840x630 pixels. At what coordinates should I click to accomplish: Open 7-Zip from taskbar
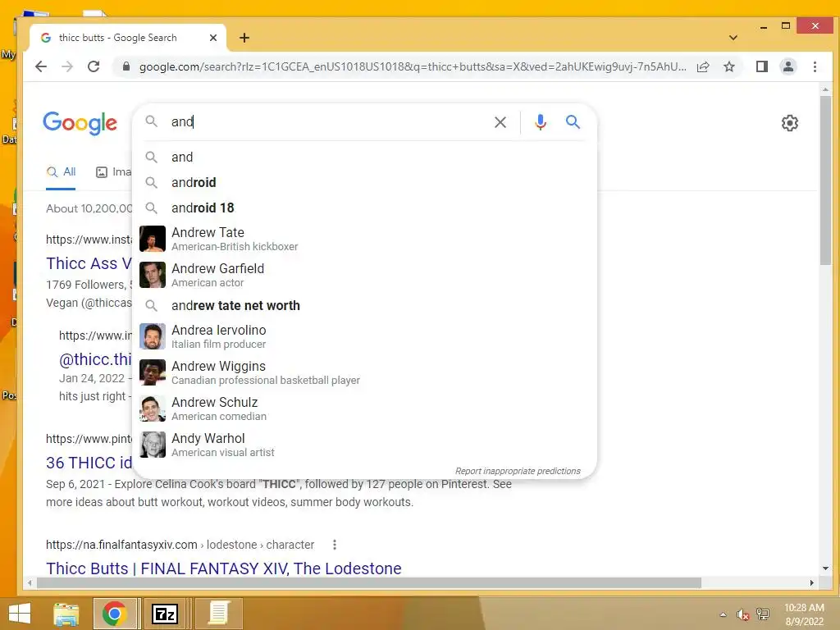coord(164,614)
